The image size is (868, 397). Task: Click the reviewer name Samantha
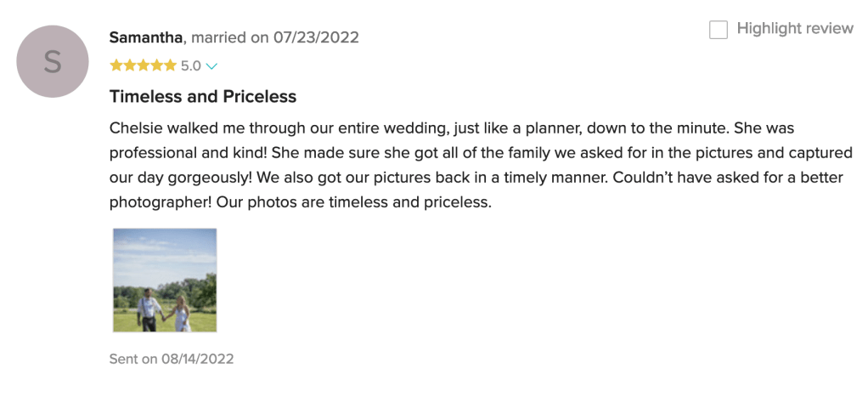146,37
